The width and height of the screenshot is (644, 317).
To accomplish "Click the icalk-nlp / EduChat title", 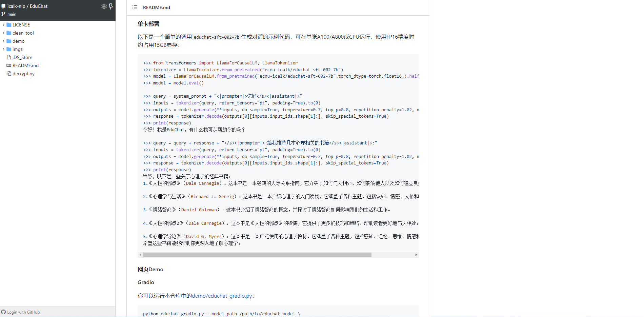I will coord(27,6).
